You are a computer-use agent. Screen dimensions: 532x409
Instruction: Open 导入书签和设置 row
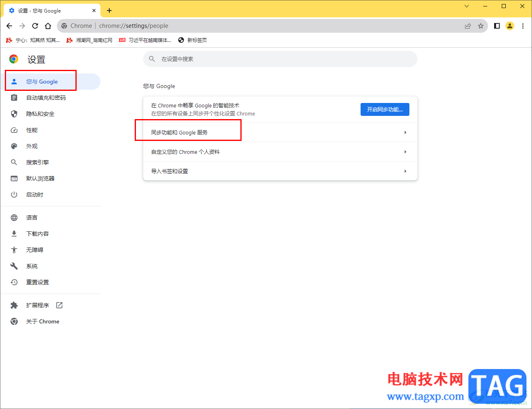point(280,171)
